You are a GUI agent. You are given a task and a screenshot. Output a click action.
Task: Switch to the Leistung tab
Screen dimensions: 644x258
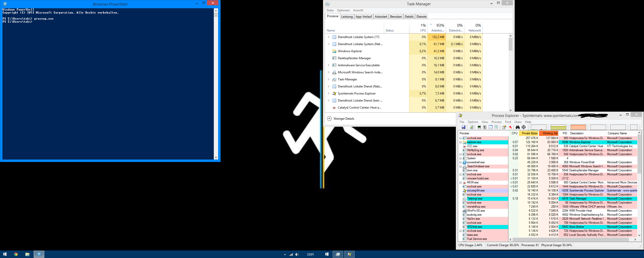point(347,17)
